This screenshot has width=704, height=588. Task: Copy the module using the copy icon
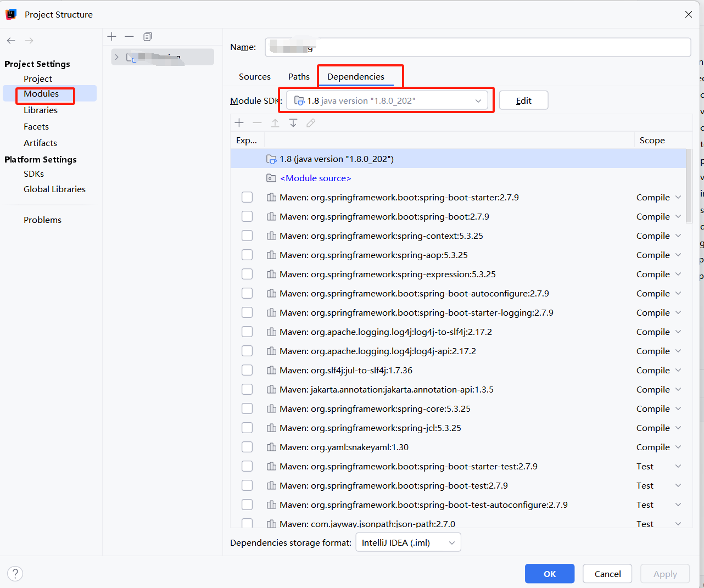(147, 36)
